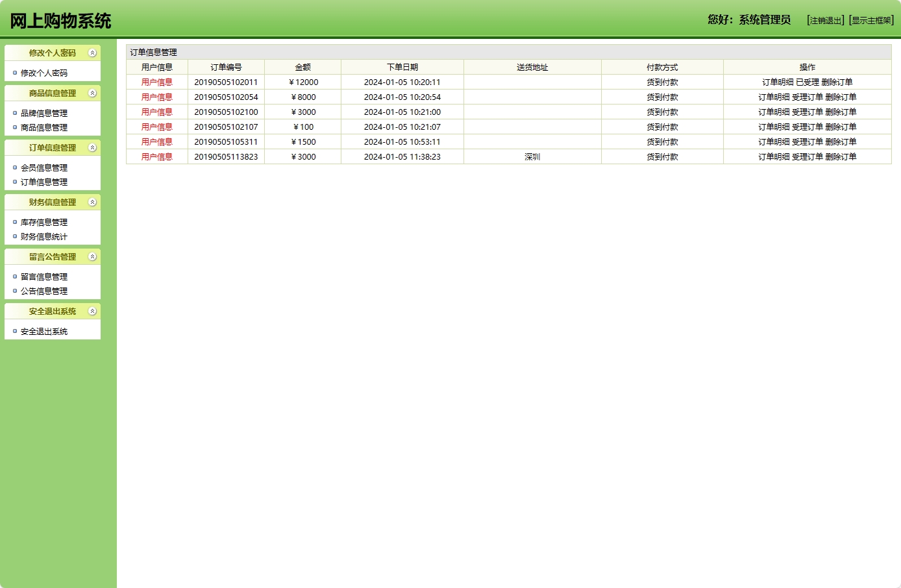Collapse the 留言公告管理 section header arrow
This screenshot has width=901, height=588.
pyautogui.click(x=92, y=257)
